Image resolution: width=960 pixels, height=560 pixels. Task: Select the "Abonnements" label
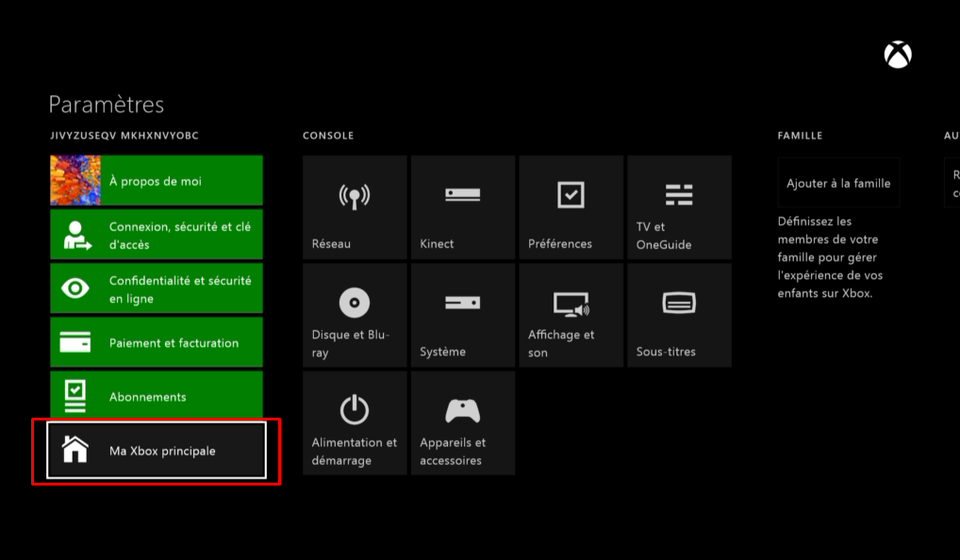pos(147,397)
